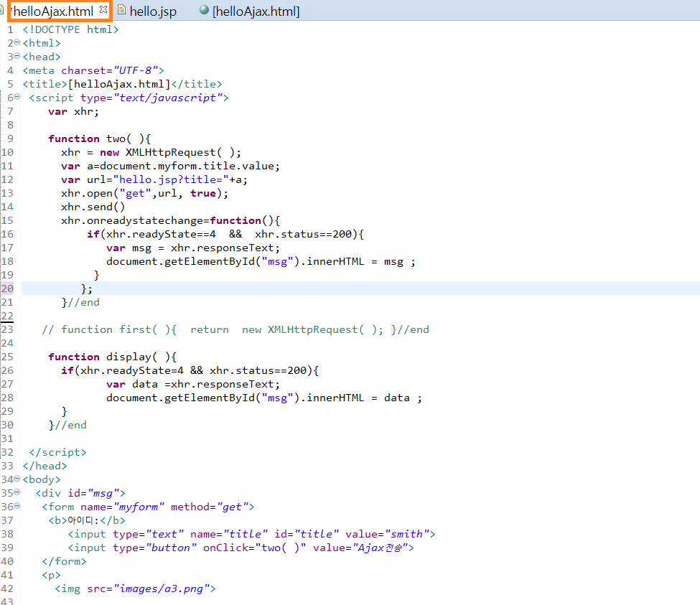Click the "}//end" comment on line 21

pos(80,303)
